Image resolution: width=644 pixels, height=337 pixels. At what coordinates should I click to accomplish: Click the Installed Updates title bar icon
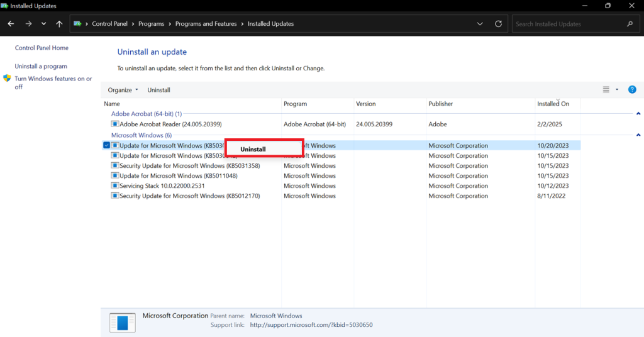(4, 6)
